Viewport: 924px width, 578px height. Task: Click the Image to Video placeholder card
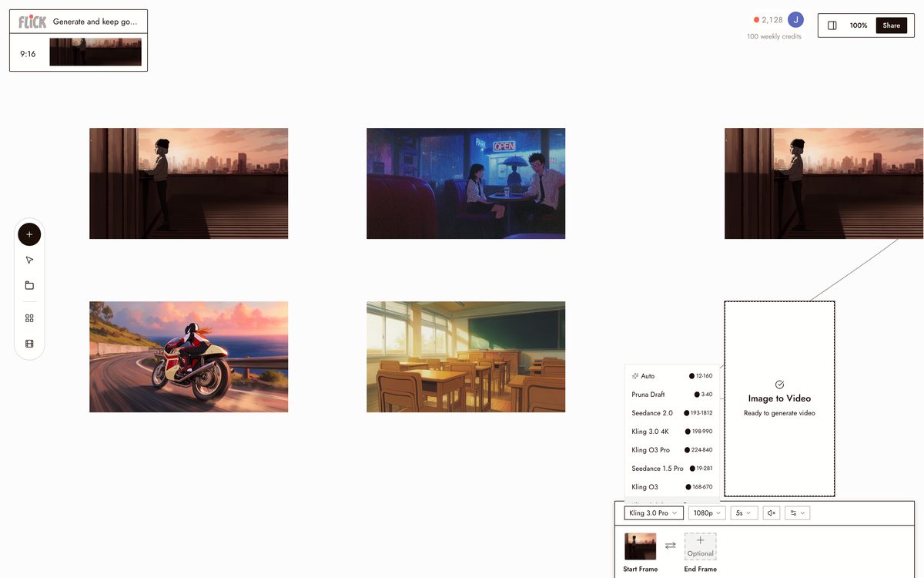(x=779, y=398)
